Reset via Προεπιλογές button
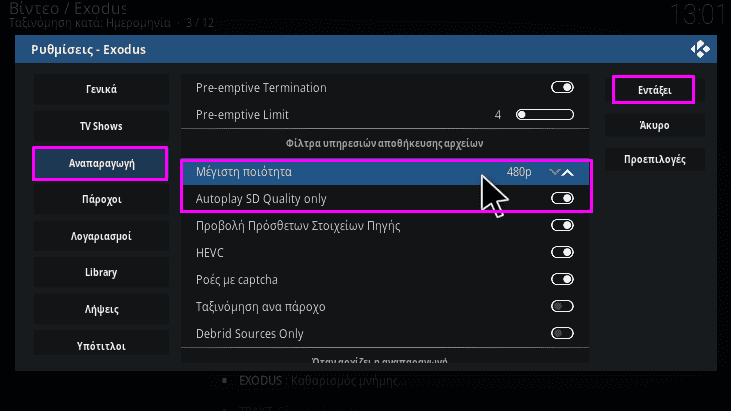Screen dimensions: 731x411 click(x=654, y=159)
